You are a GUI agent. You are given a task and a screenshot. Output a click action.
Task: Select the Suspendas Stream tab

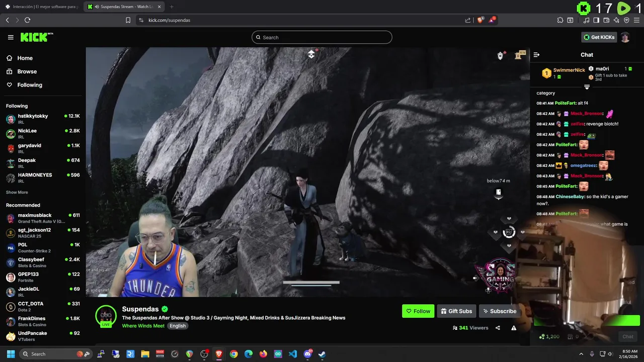[124, 7]
